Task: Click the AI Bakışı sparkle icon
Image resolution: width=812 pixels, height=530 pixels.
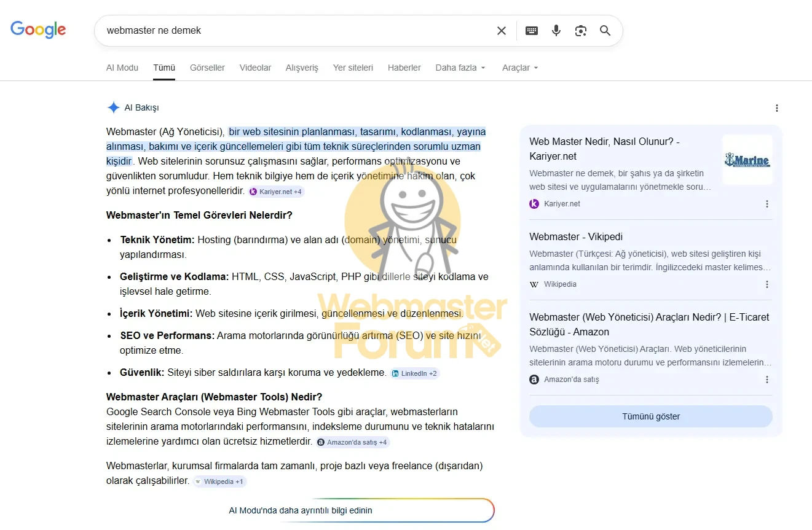Action: [113, 107]
